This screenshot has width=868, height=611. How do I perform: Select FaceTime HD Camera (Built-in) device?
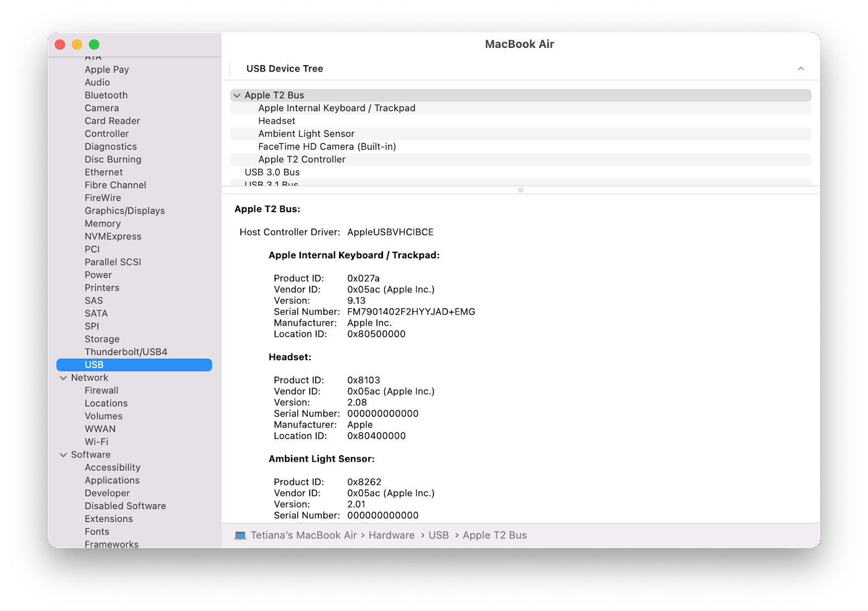327,147
